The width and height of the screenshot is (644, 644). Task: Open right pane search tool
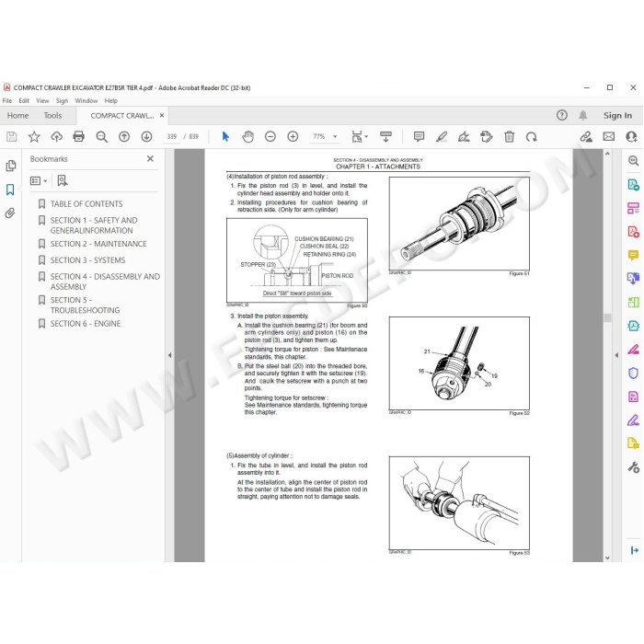633,161
